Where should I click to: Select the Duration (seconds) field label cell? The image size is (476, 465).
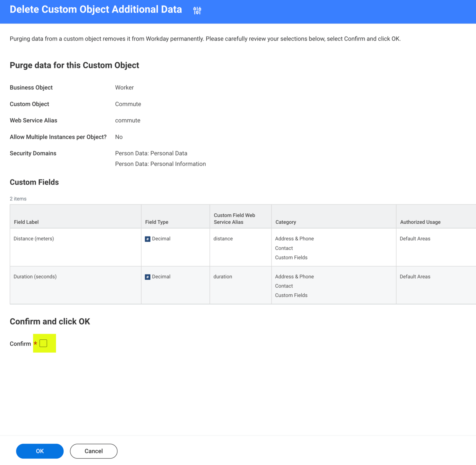coord(35,277)
